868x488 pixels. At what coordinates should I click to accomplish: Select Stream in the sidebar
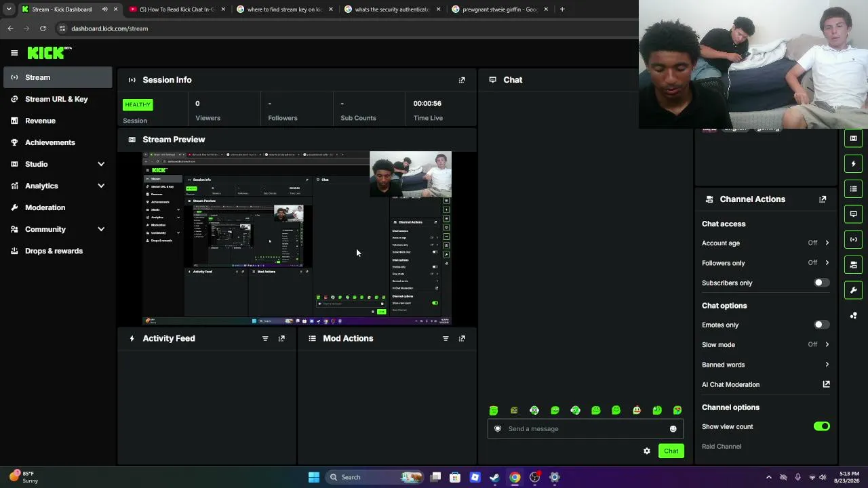tap(58, 77)
